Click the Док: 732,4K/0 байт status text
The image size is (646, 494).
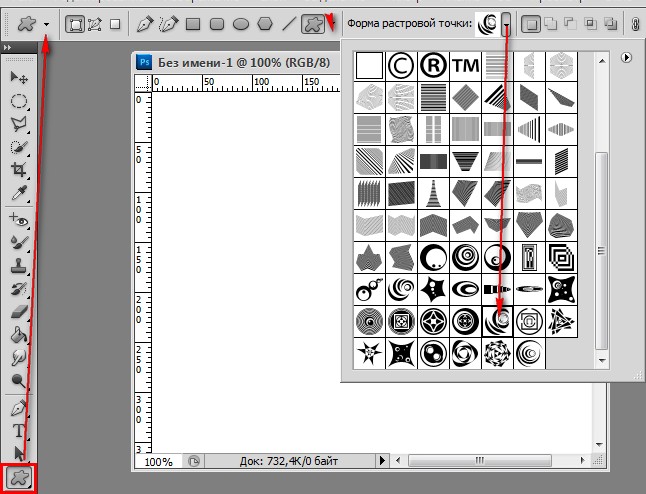tap(288, 461)
